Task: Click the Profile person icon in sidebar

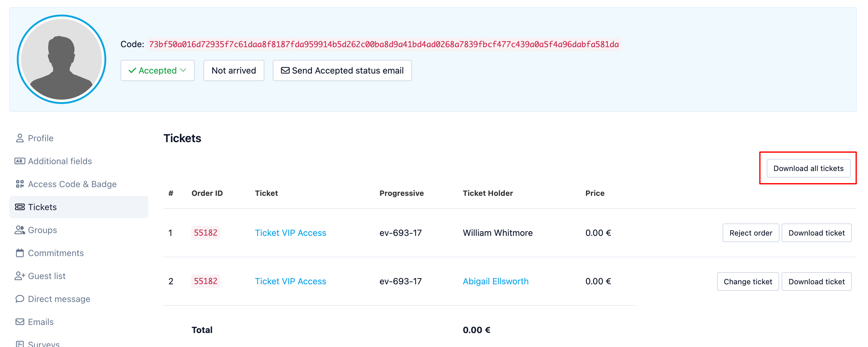Action: click(20, 138)
